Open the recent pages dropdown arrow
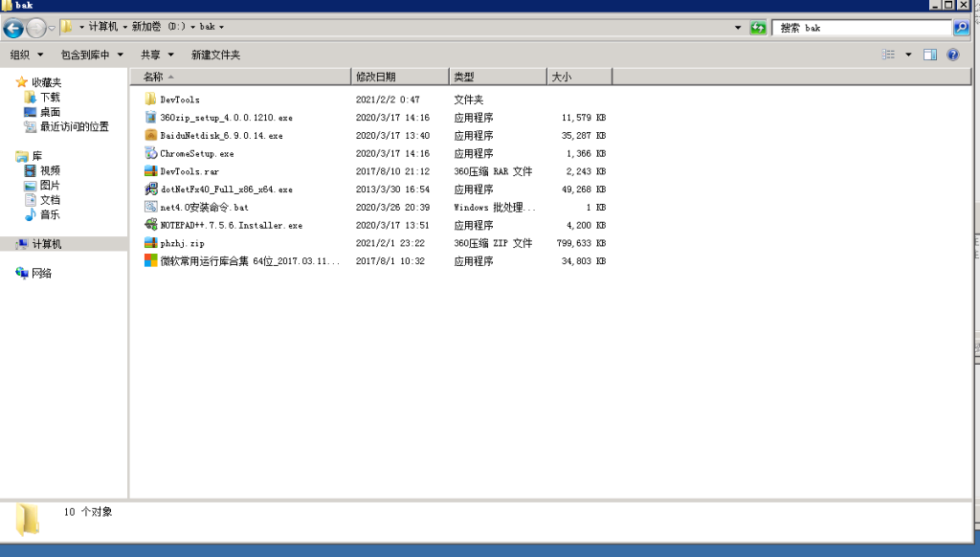 [52, 28]
